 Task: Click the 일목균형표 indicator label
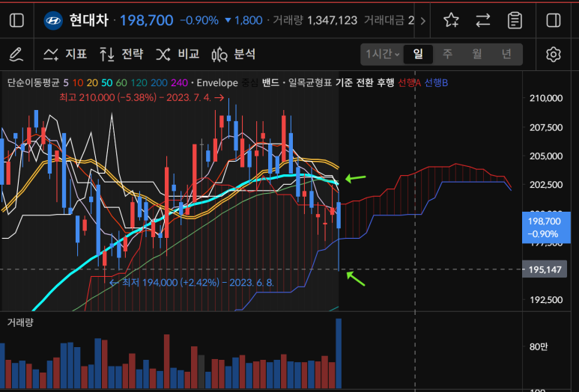[x=310, y=82]
